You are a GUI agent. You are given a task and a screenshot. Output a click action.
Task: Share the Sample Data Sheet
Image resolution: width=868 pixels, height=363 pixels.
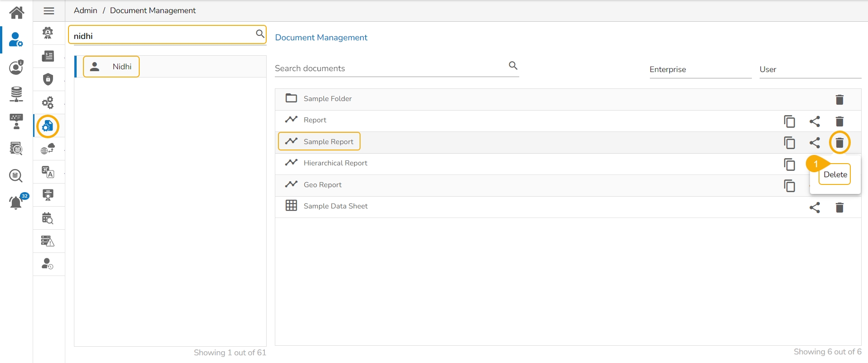814,208
